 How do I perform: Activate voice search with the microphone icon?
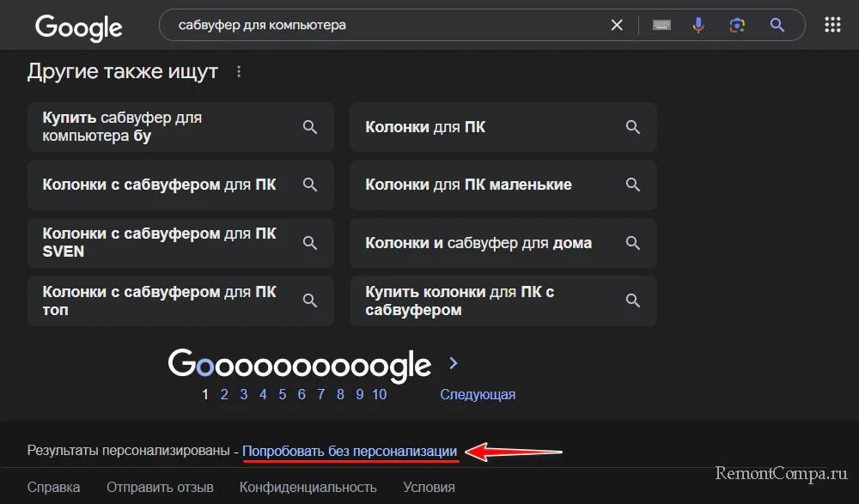coord(698,25)
